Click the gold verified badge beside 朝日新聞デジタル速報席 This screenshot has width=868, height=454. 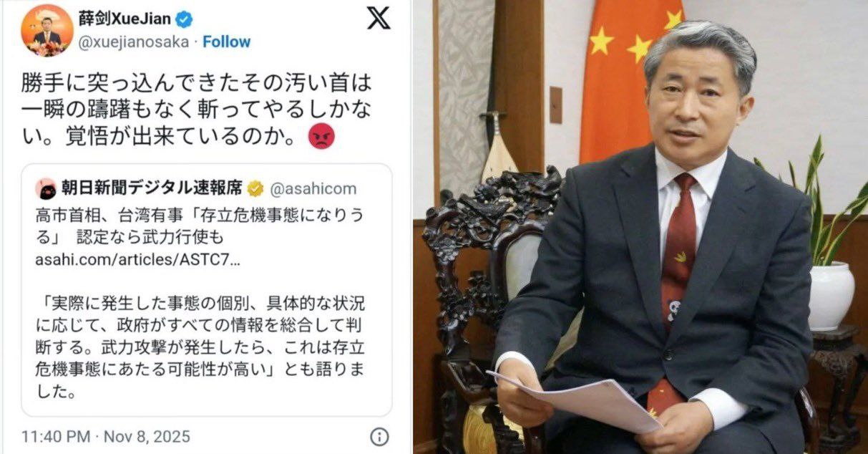[255, 189]
